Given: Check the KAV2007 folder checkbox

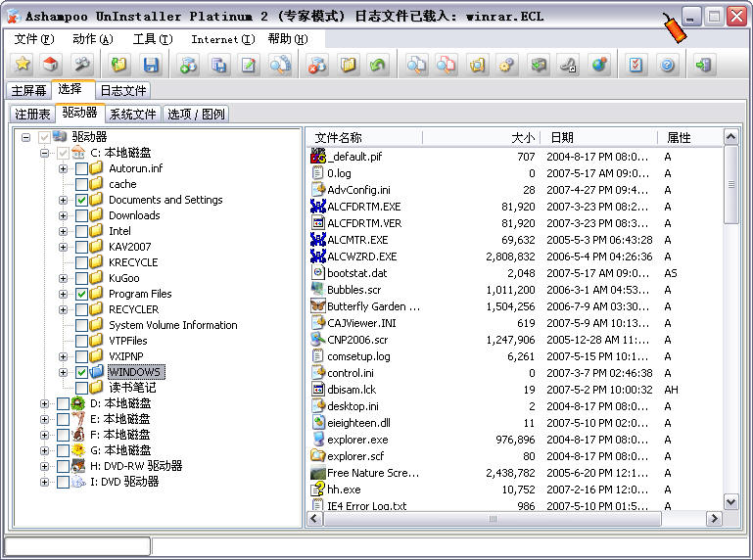Looking at the screenshot, I should (81, 247).
